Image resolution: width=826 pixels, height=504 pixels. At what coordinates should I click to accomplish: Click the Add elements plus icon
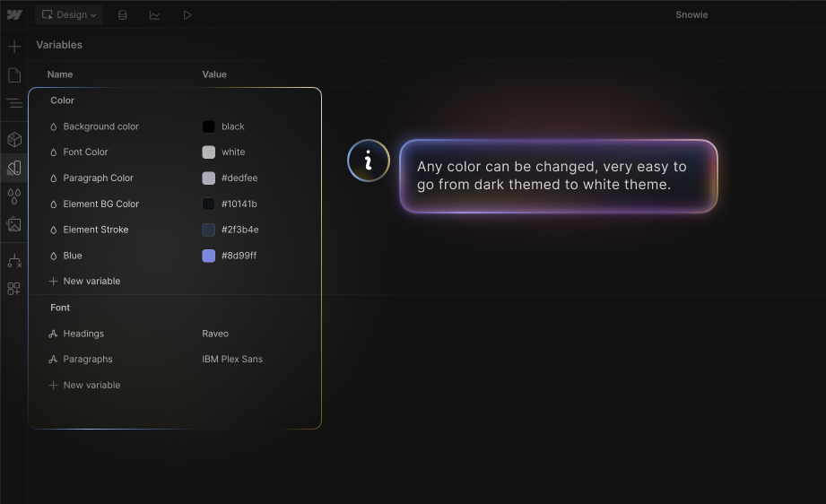coord(14,47)
